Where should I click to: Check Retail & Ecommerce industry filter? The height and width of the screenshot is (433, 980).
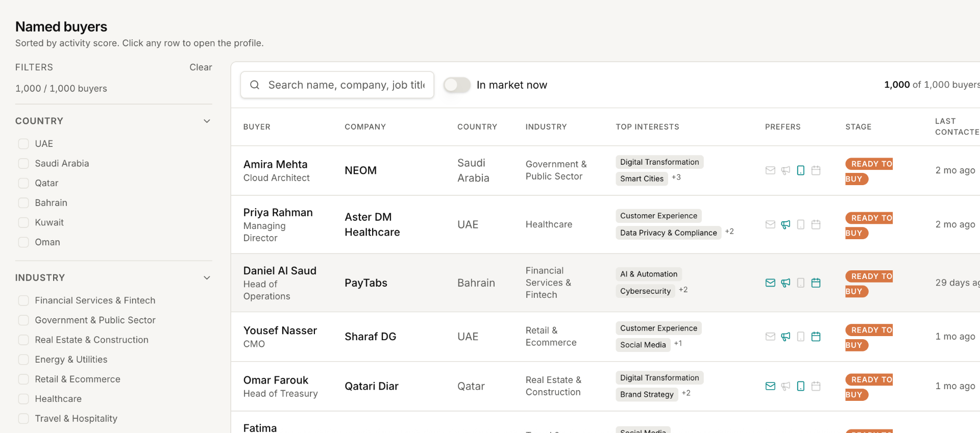coord(23,379)
